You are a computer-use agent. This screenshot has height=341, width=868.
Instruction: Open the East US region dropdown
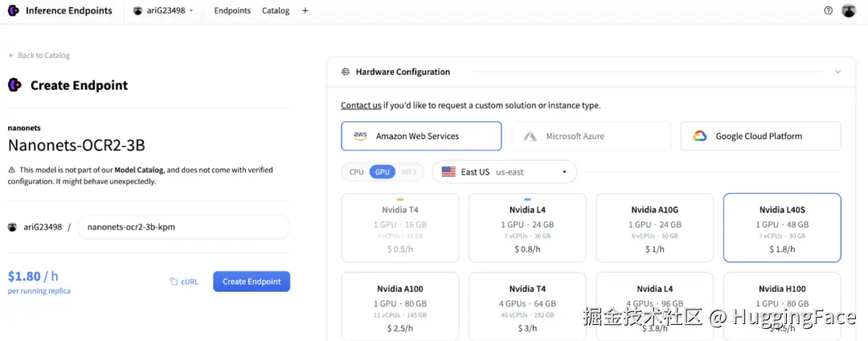point(504,171)
